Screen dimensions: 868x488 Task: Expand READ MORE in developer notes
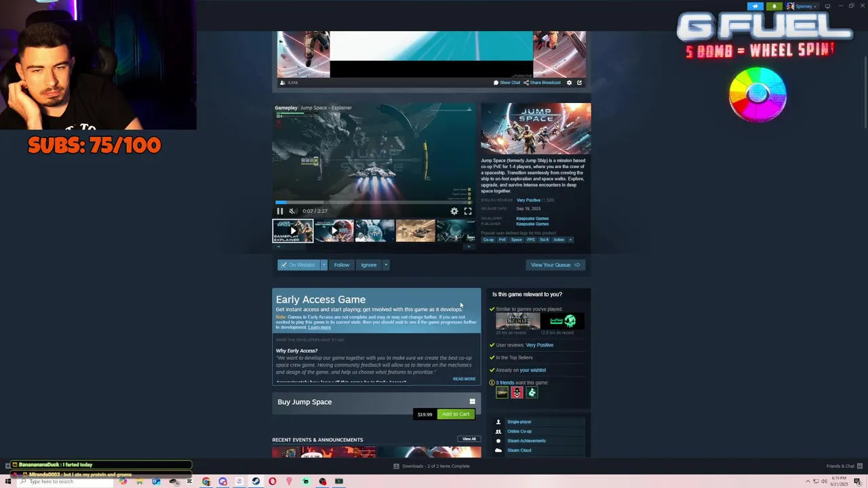pyautogui.click(x=464, y=379)
